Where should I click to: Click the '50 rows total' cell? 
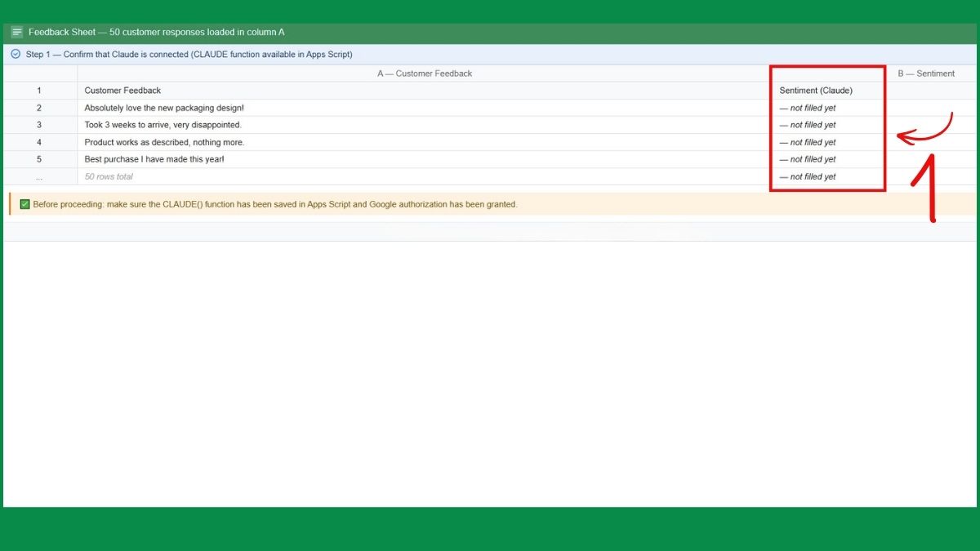point(425,176)
